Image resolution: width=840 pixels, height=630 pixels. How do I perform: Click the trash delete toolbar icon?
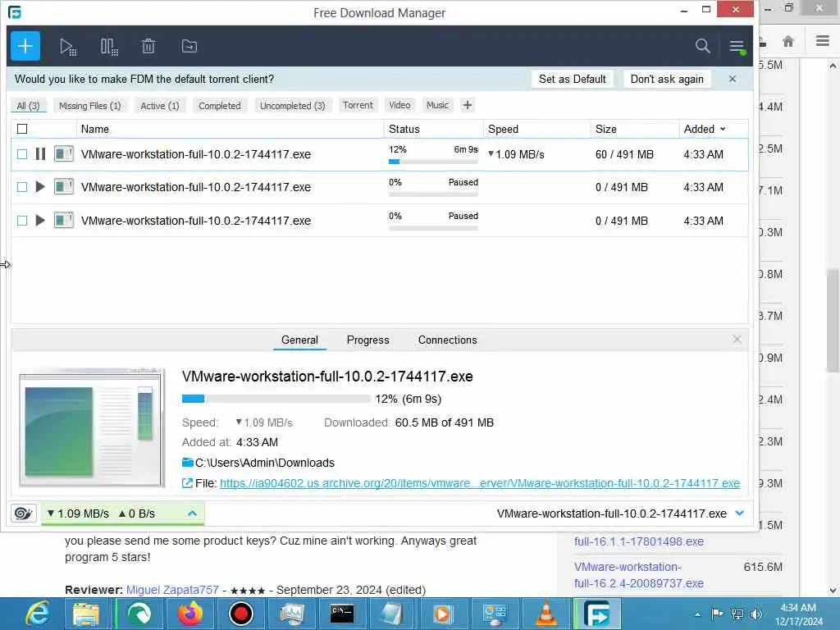(148, 47)
